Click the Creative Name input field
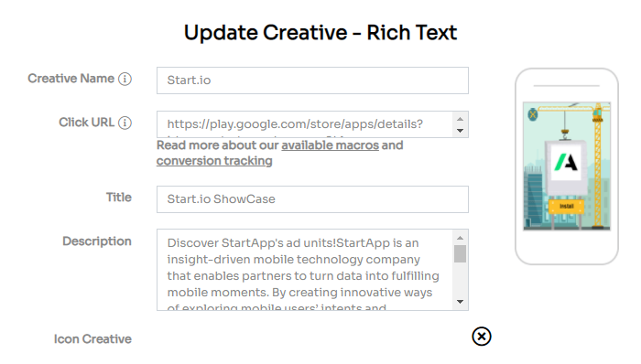 click(x=312, y=80)
